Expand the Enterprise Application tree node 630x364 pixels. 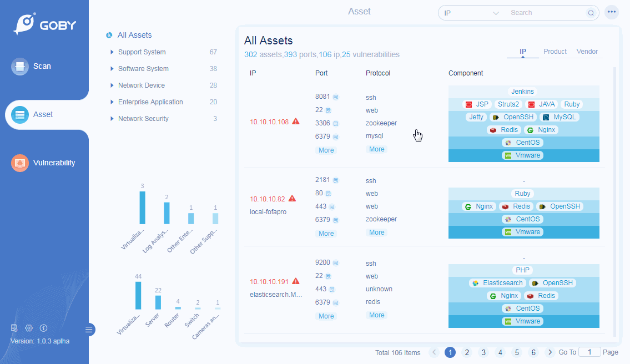coord(112,102)
